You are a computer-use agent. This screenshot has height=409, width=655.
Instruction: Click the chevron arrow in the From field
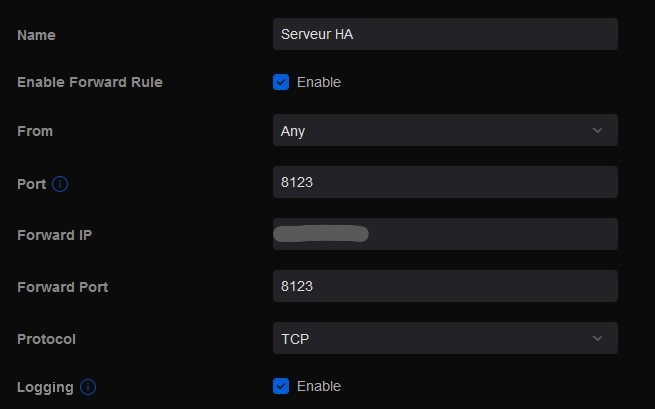pos(598,130)
